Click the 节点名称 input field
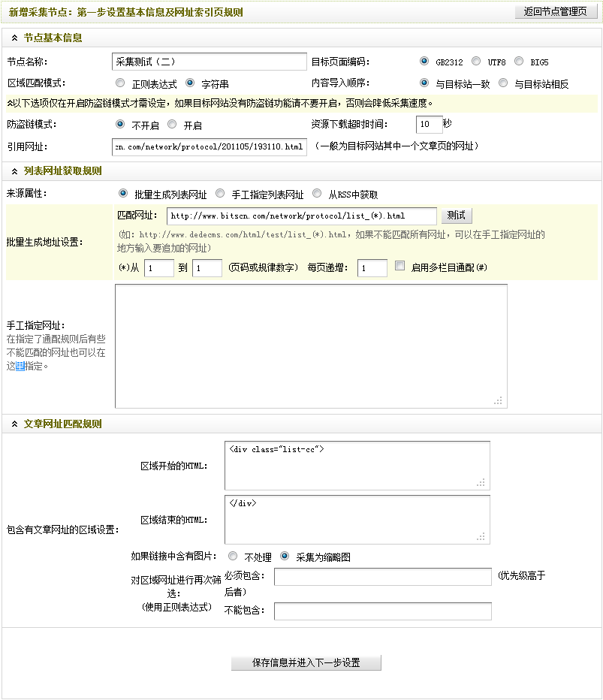The height and width of the screenshot is (700, 603). click(x=209, y=62)
